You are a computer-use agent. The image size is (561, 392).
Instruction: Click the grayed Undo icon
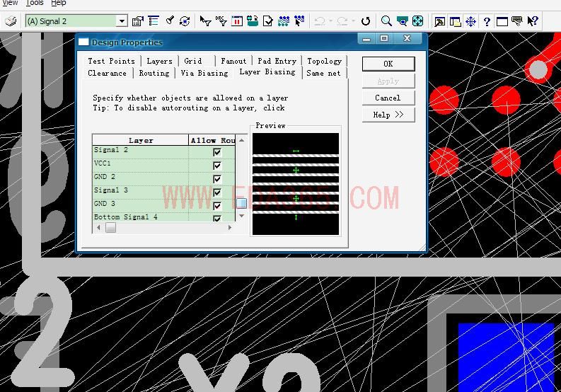pos(320,21)
